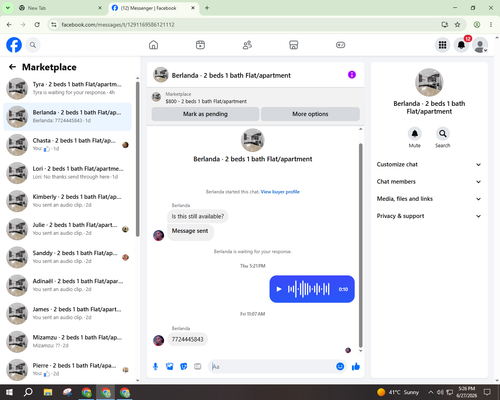This screenshot has height=400, width=500.
Task: Open the Marketplace storefront icon
Action: pyautogui.click(x=294, y=45)
